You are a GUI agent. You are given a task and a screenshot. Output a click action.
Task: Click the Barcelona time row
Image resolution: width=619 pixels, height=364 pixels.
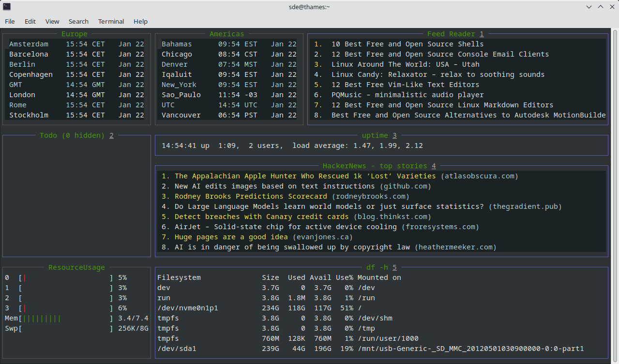click(76, 54)
